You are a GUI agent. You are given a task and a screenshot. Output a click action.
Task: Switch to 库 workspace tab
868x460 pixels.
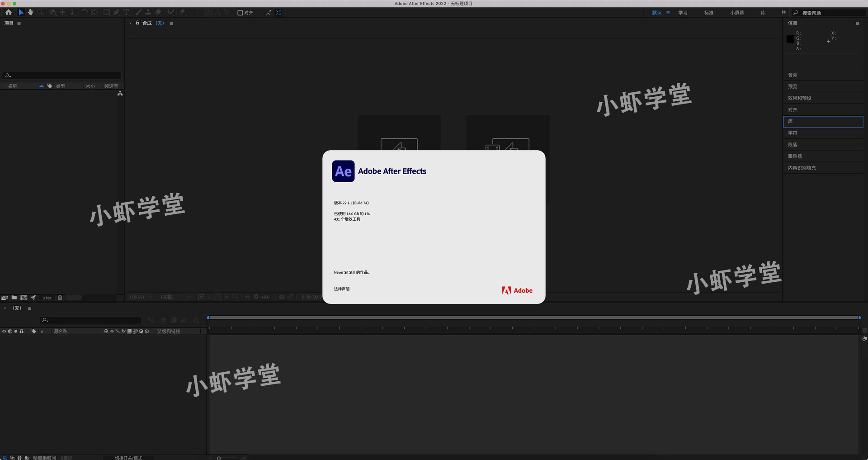[763, 13]
